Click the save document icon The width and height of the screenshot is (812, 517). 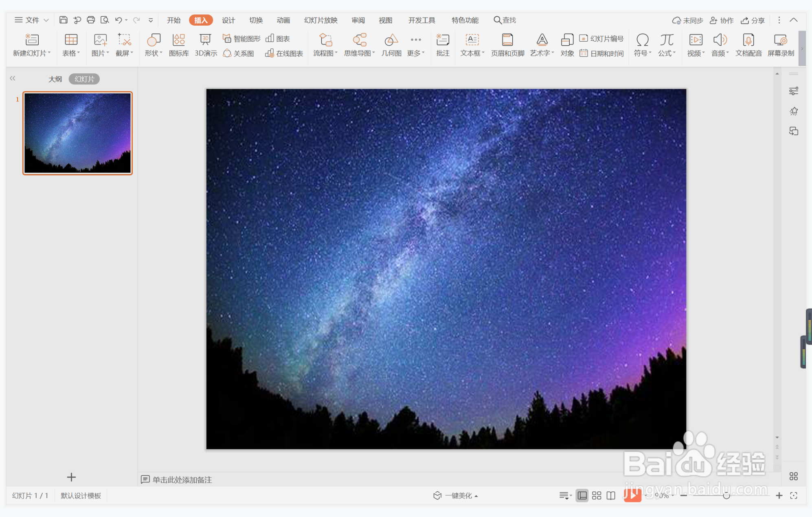pos(63,20)
